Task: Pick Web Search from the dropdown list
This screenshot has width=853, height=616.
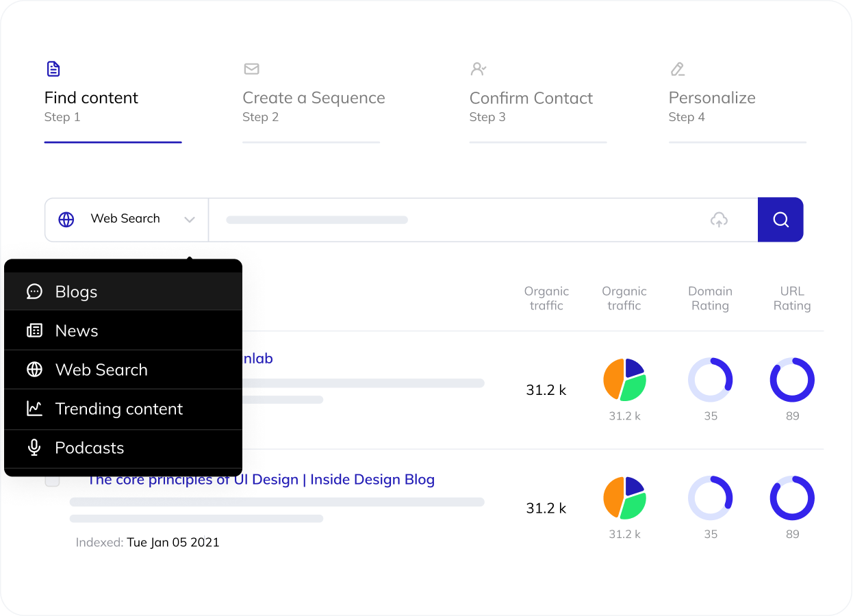Action: click(123, 370)
